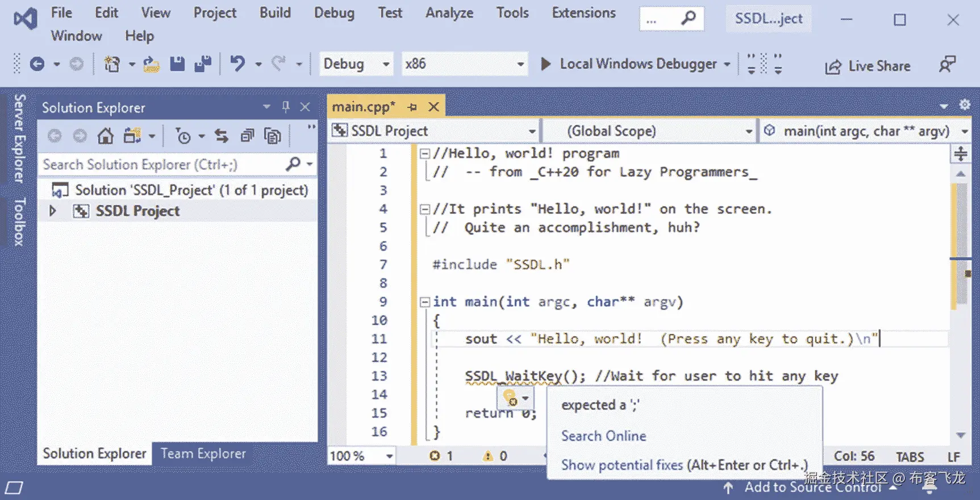Screen dimensions: 980x500
Task: Open the Extensions menu
Action: (583, 13)
